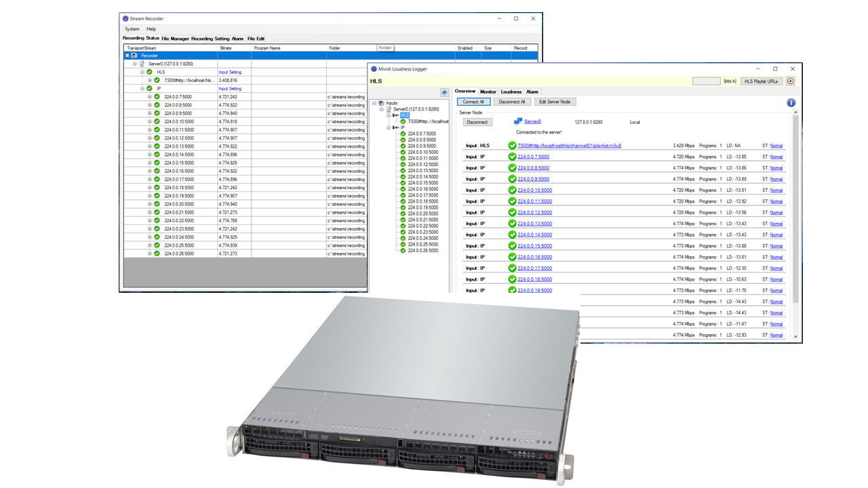Click the bits/s input field
This screenshot has width=868, height=488.
[x=706, y=81]
